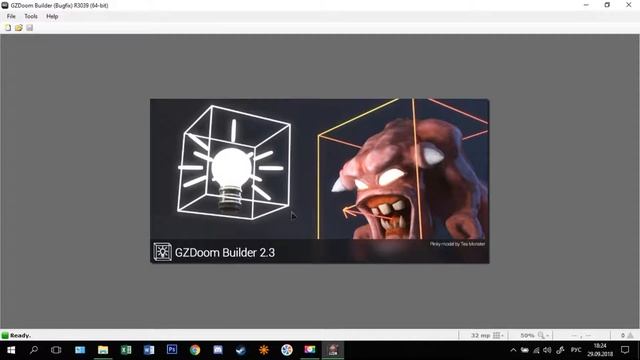
Task: Click the GZDoom Builder taskbar button
Action: (333, 350)
